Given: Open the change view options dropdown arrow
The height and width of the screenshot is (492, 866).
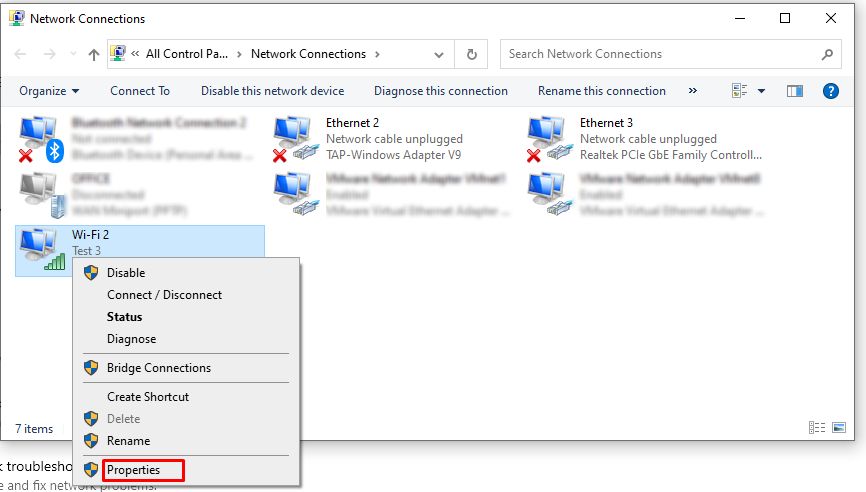Looking at the screenshot, I should point(761,91).
